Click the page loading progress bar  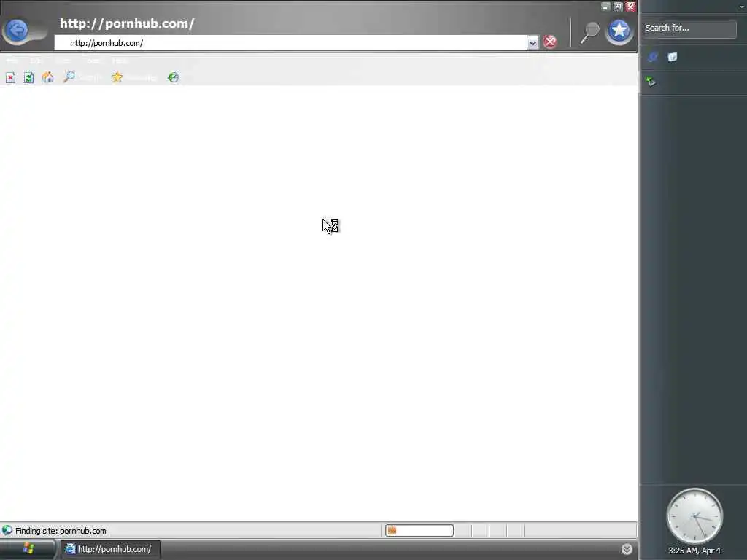pos(419,530)
